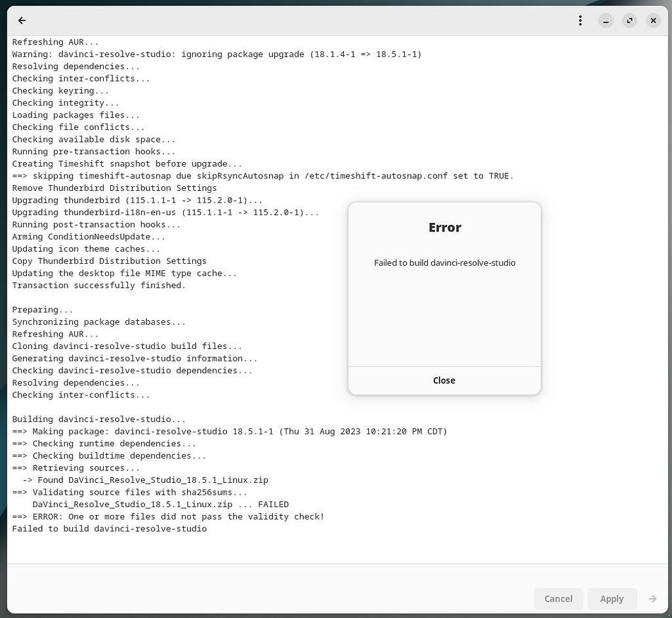Click the 'Checking buildtime dependencies...' line
The image size is (672, 618).
[x=109, y=455]
